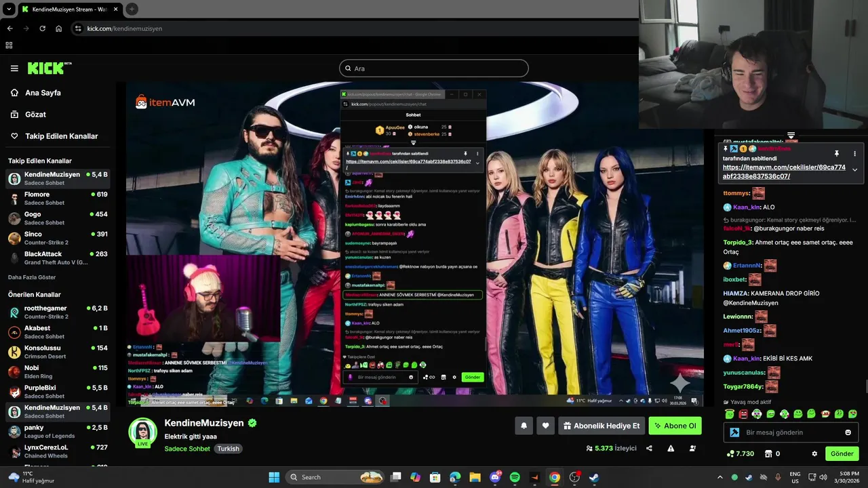Click the Abone Ol subscribe button
This screenshot has width=868, height=488.
pos(675,426)
